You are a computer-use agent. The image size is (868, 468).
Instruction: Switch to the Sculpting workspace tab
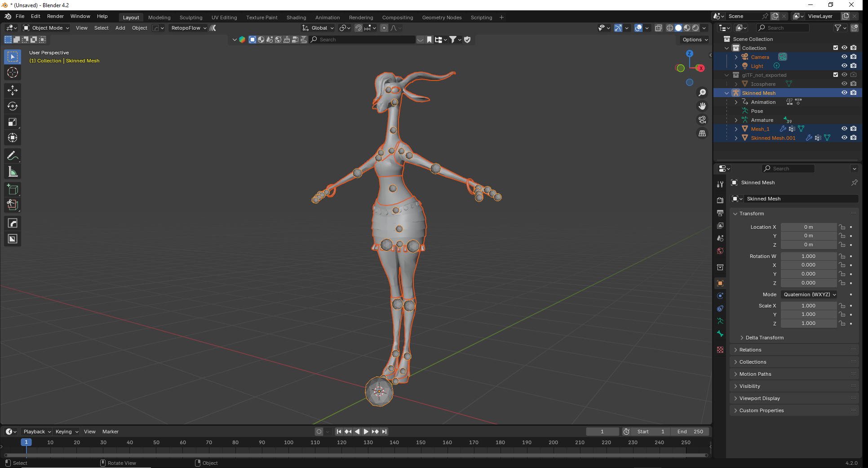tap(191, 18)
